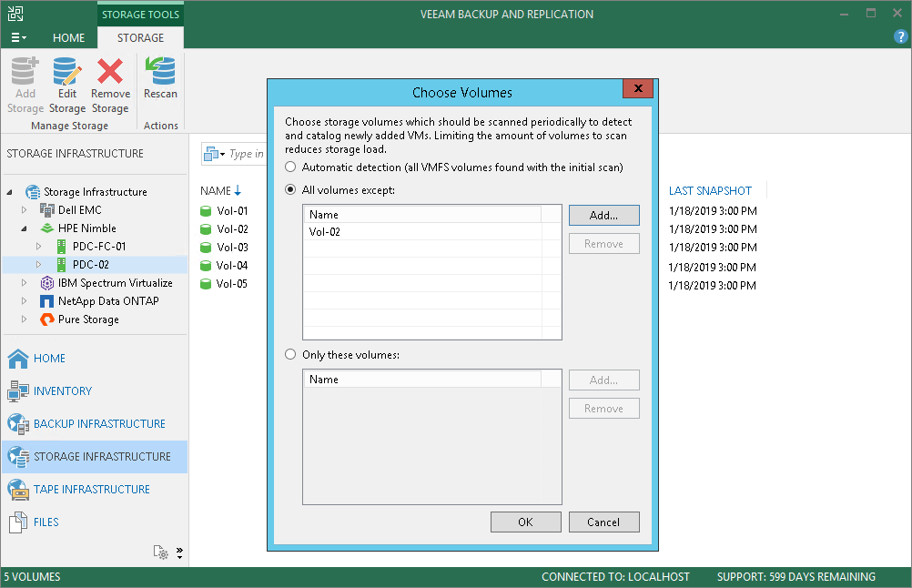Image resolution: width=912 pixels, height=588 pixels.
Task: Collapse the HPE Nimble tree node
Action: pos(24,228)
